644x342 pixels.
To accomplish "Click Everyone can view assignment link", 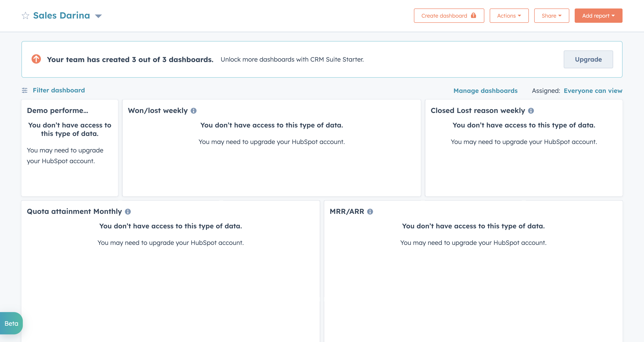I will (593, 91).
